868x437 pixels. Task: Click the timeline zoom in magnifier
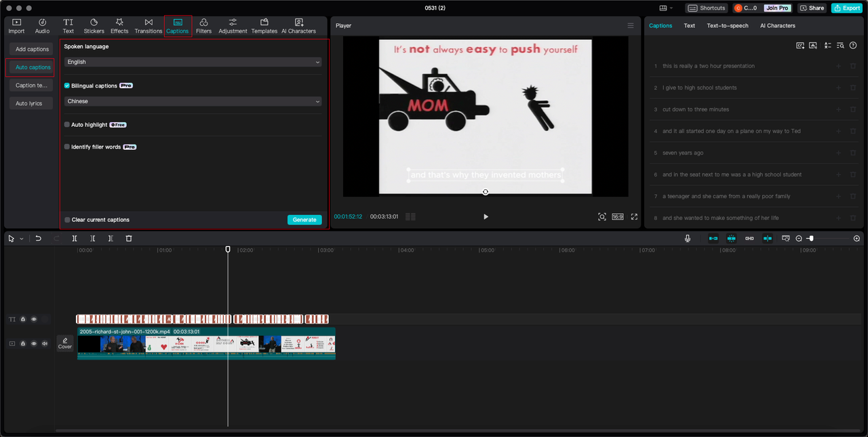(856, 238)
